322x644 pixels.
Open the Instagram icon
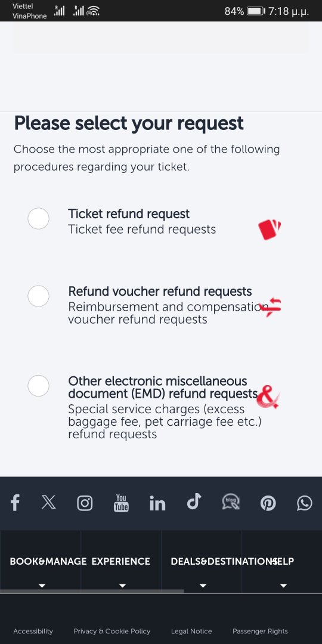[x=85, y=503]
